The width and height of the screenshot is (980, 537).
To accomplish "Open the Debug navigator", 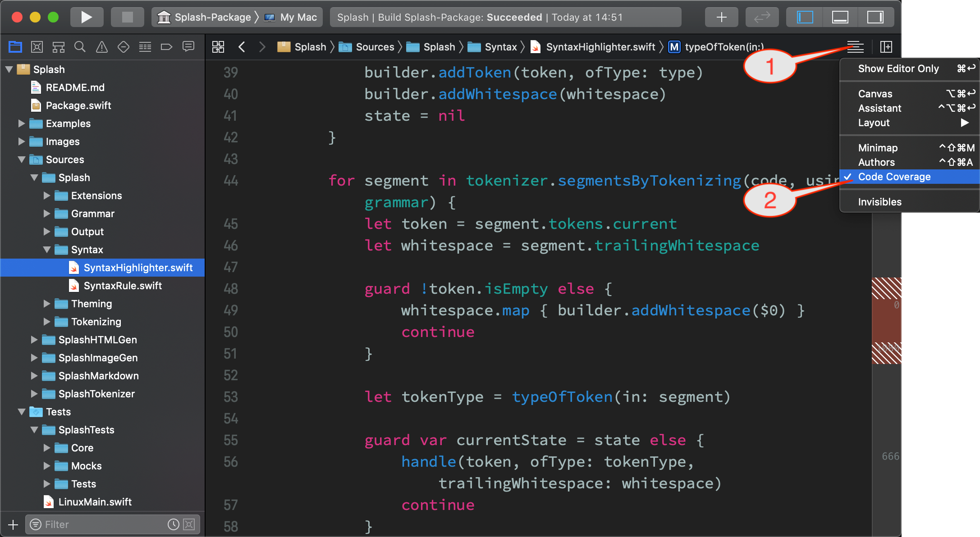I will point(145,47).
